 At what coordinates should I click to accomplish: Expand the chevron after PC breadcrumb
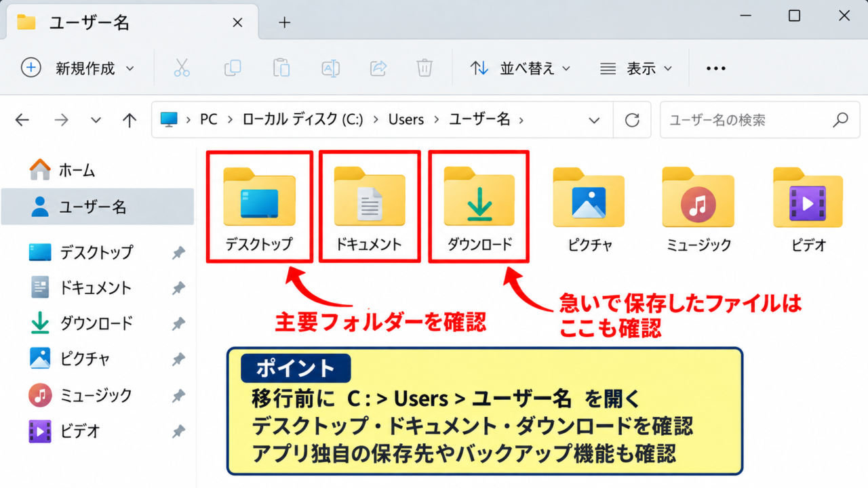pos(231,120)
